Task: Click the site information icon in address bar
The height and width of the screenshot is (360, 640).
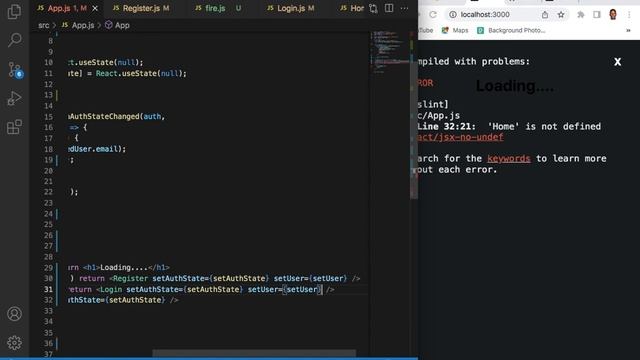Action: (x=453, y=15)
